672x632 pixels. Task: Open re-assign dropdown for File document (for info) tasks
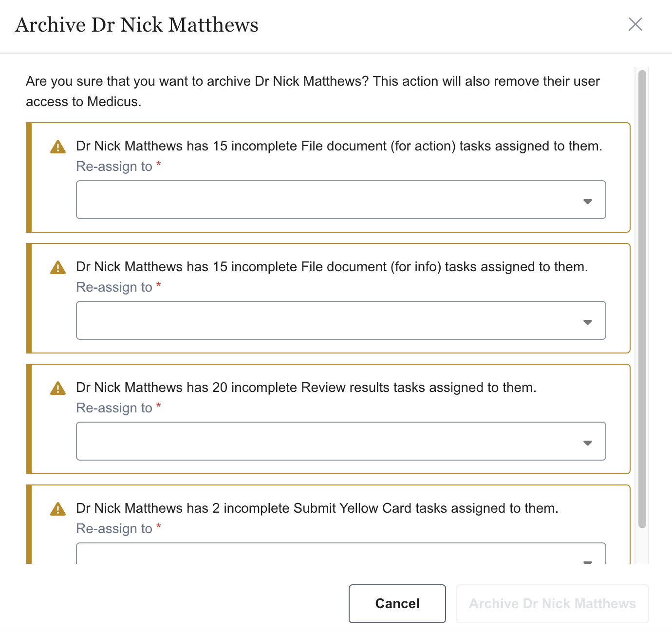341,320
